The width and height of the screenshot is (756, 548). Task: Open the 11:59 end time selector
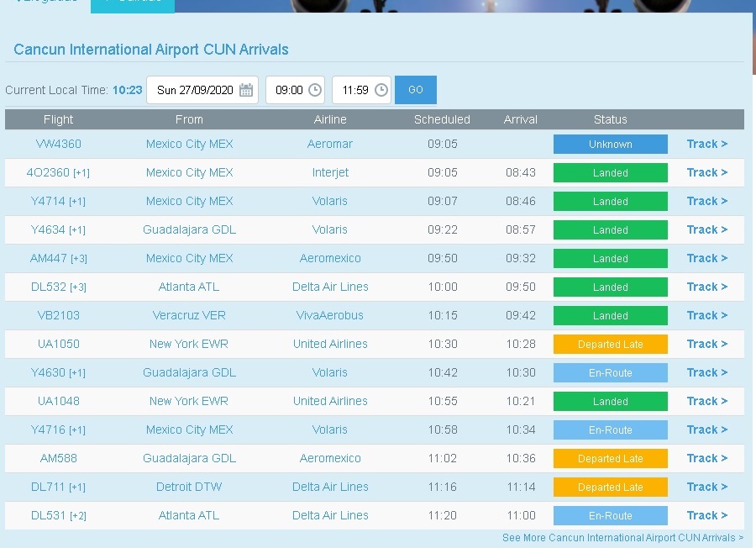355,90
